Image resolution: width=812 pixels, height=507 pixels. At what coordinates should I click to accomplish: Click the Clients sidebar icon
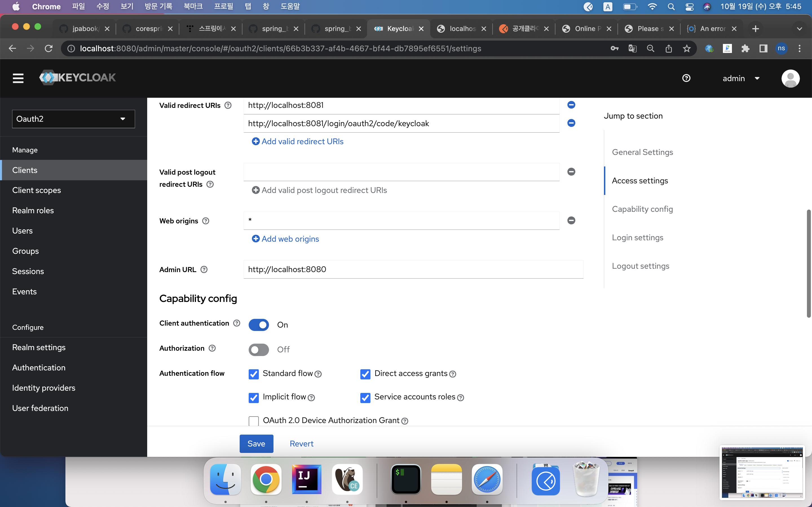(x=25, y=170)
